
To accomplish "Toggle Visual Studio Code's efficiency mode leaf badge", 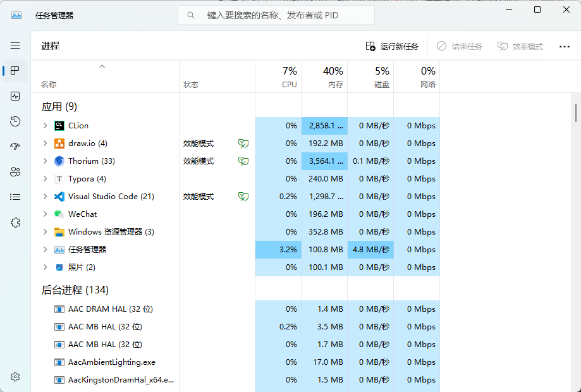I will tap(243, 197).
